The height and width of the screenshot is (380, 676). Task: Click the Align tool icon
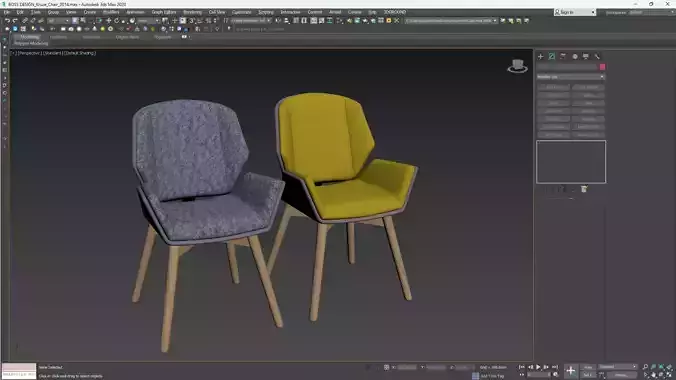click(x=287, y=21)
